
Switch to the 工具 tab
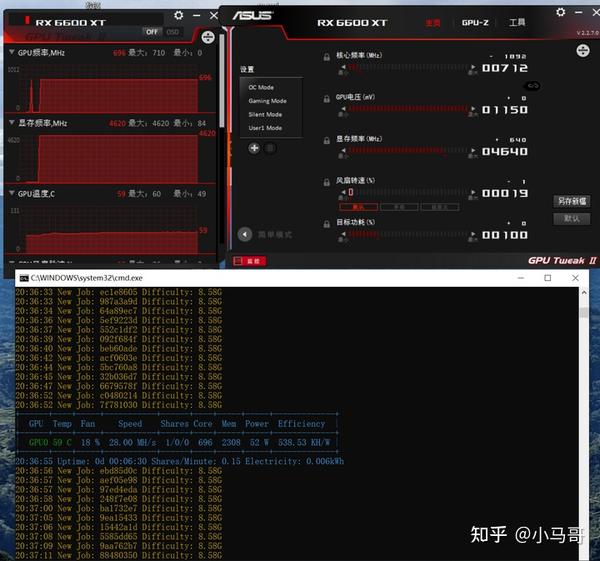click(517, 23)
